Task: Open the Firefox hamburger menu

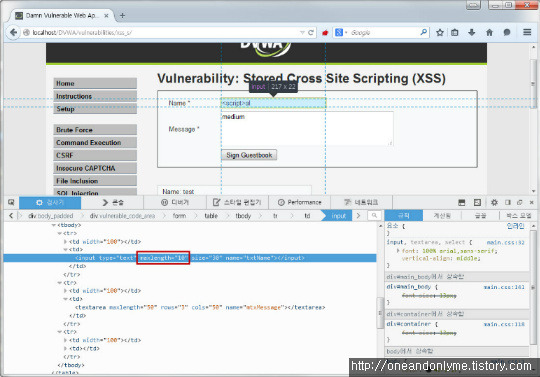Action: [527, 32]
